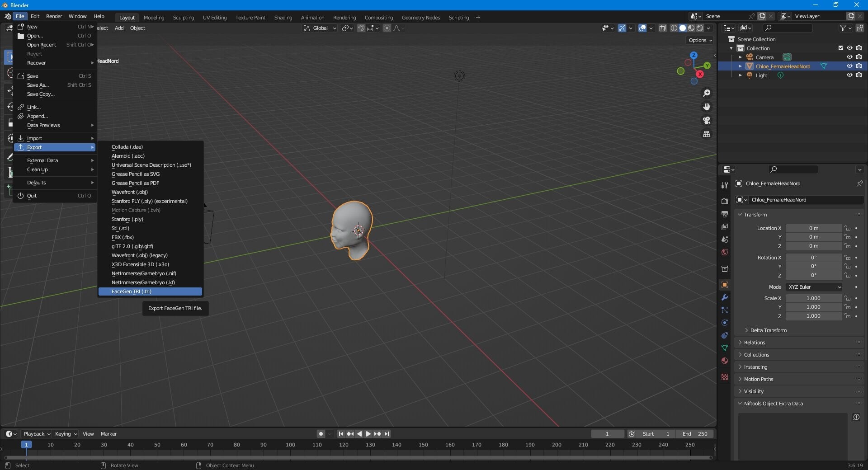Open the Render properties tab

click(x=725, y=201)
